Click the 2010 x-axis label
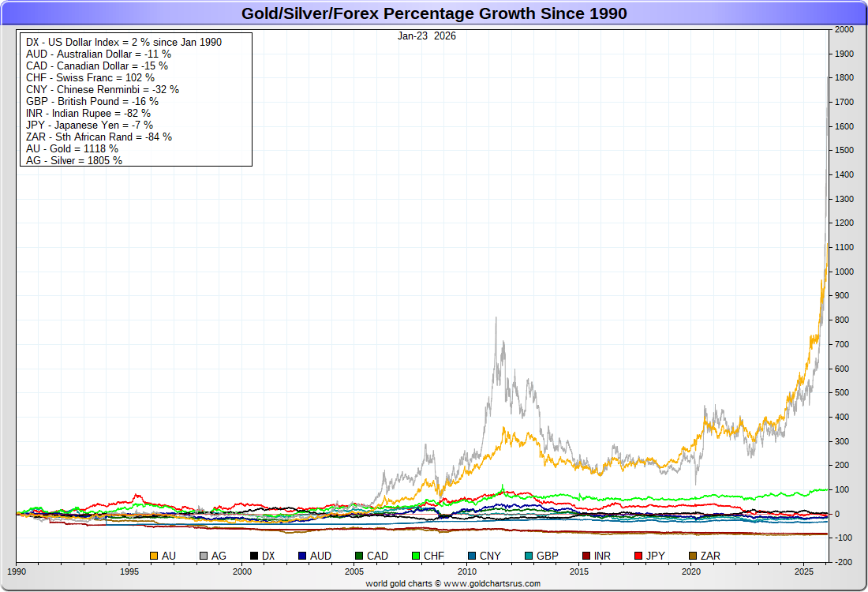The image size is (868, 592). tap(466, 571)
